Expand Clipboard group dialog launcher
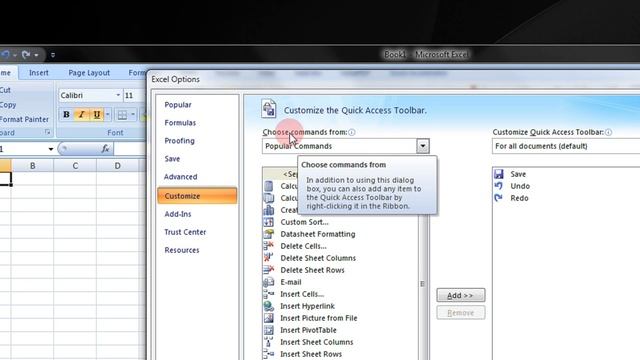 [47, 132]
